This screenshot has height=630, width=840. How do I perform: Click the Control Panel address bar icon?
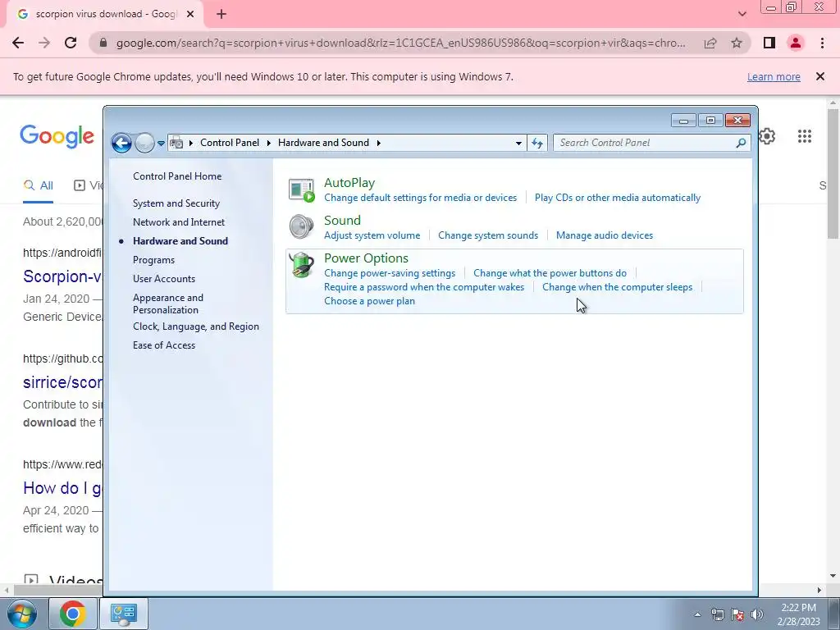(x=176, y=143)
